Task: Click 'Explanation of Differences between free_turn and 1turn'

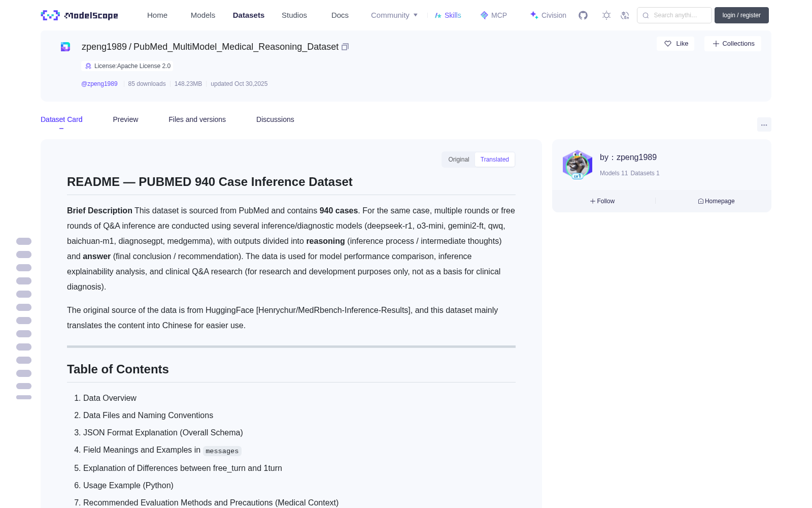Action: (183, 468)
